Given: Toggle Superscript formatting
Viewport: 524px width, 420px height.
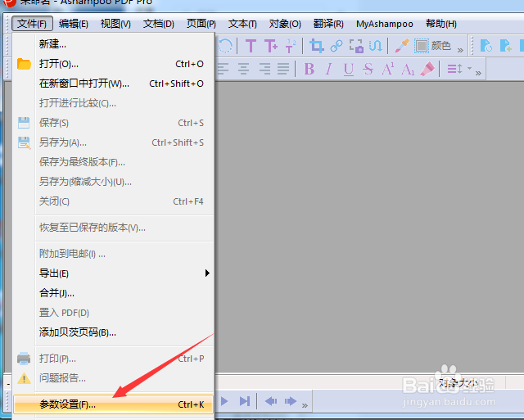Looking at the screenshot, I should pos(387,69).
